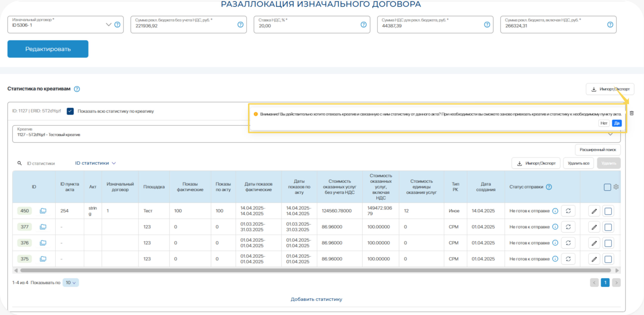The width and height of the screenshot is (644, 315).
Task: Click info icon beside row 375 status
Action: pos(555,259)
